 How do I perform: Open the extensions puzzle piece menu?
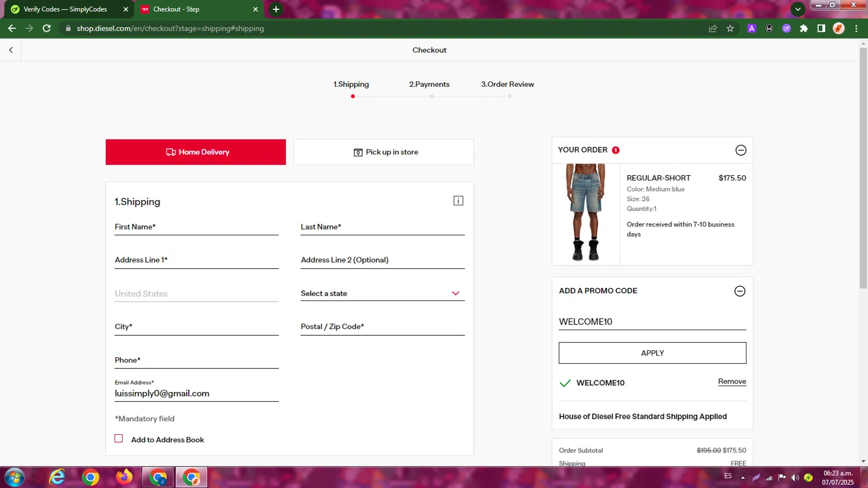(x=804, y=28)
